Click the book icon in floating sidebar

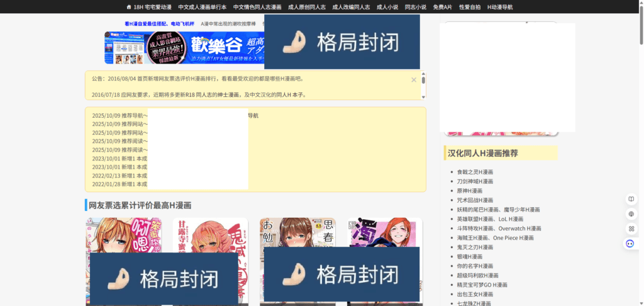[631, 199]
